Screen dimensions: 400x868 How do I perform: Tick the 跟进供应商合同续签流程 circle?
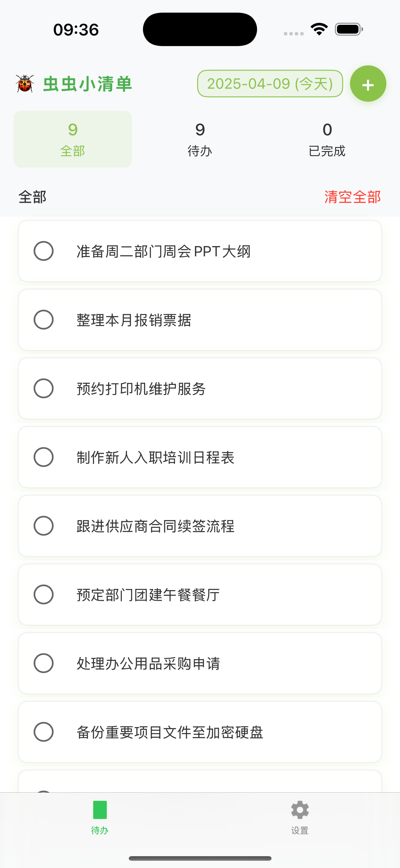click(44, 526)
